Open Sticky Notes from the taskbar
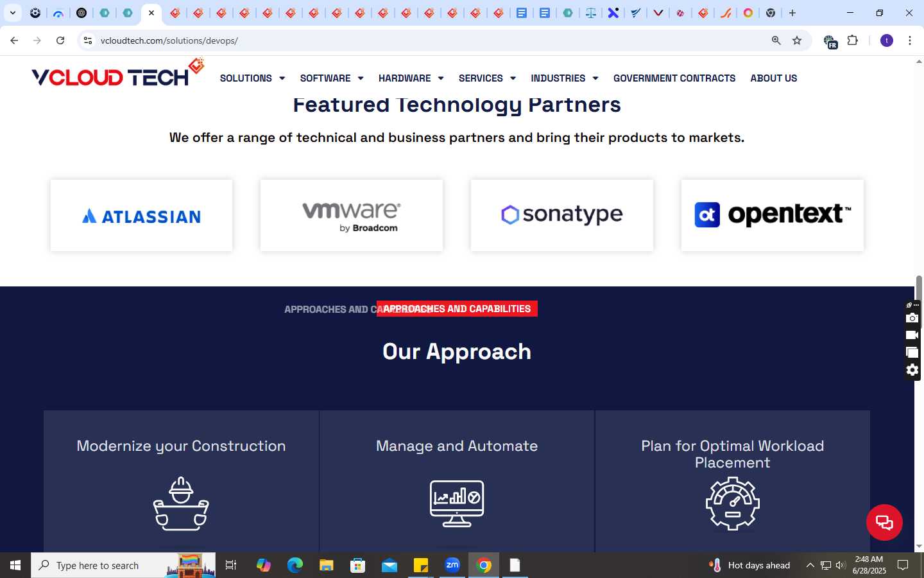This screenshot has width=924, height=578. point(421,565)
